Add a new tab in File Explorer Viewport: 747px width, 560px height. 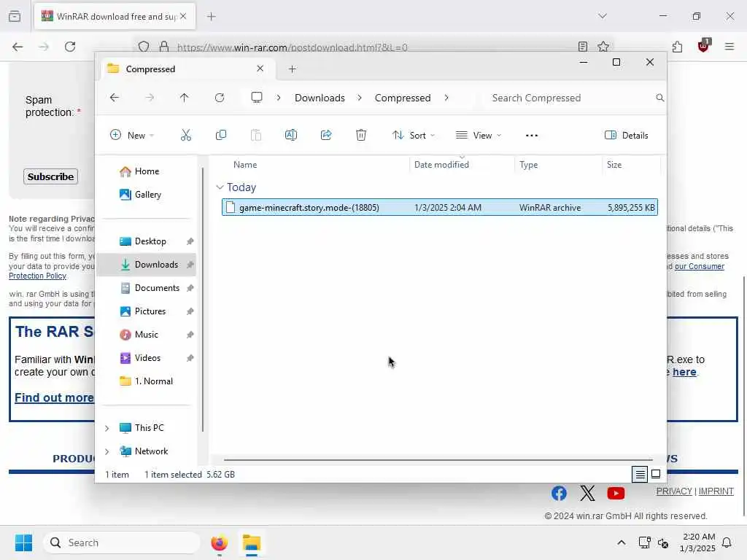click(x=292, y=69)
